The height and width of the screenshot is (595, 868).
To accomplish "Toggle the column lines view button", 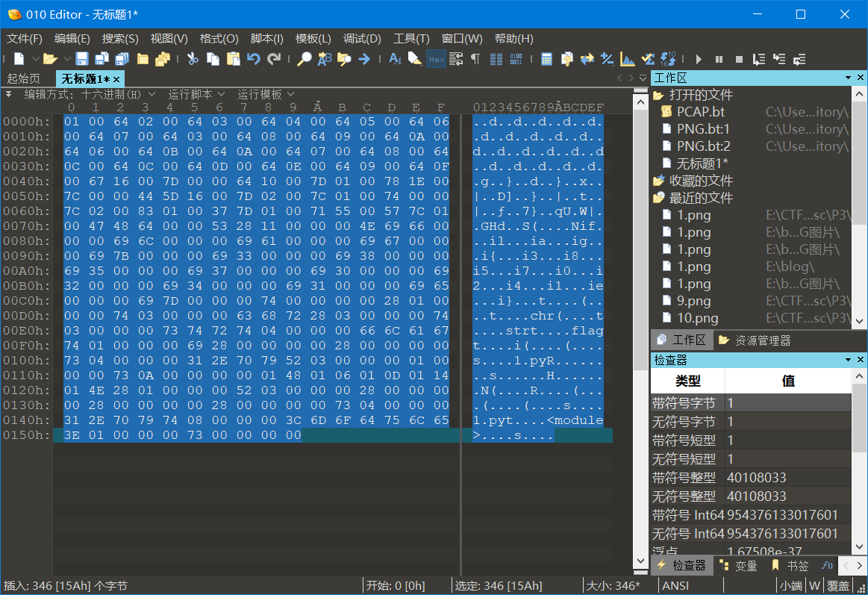I will 496,59.
